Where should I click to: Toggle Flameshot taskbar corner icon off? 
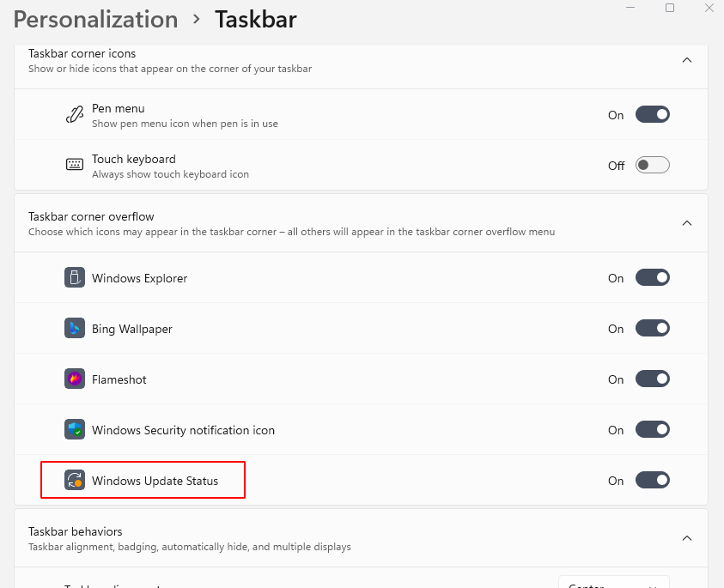pyautogui.click(x=653, y=379)
